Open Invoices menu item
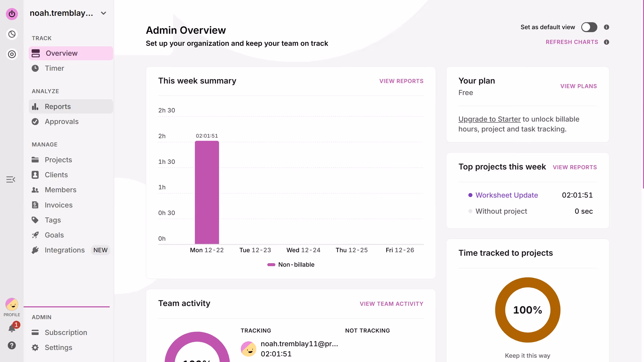This screenshot has height=362, width=644. point(71,205)
